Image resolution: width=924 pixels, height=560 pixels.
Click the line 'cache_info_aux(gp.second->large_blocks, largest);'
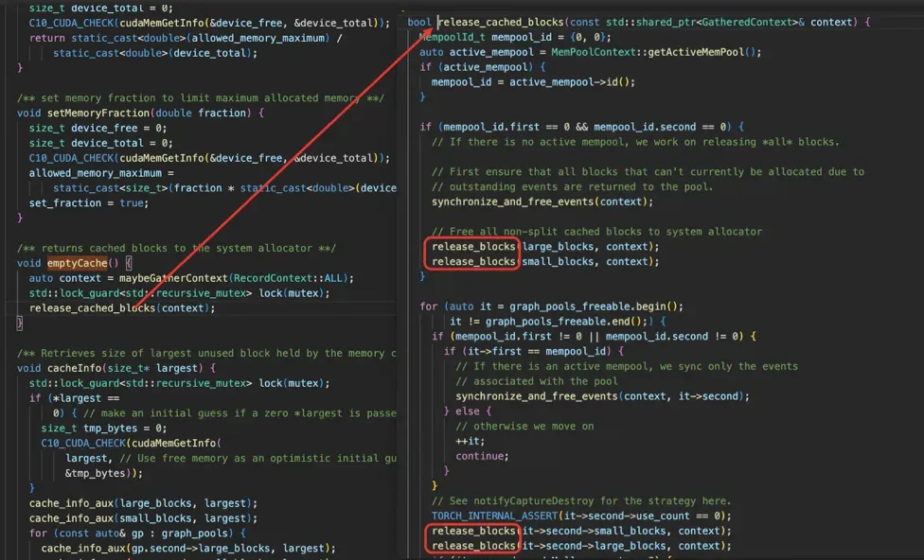188,549
